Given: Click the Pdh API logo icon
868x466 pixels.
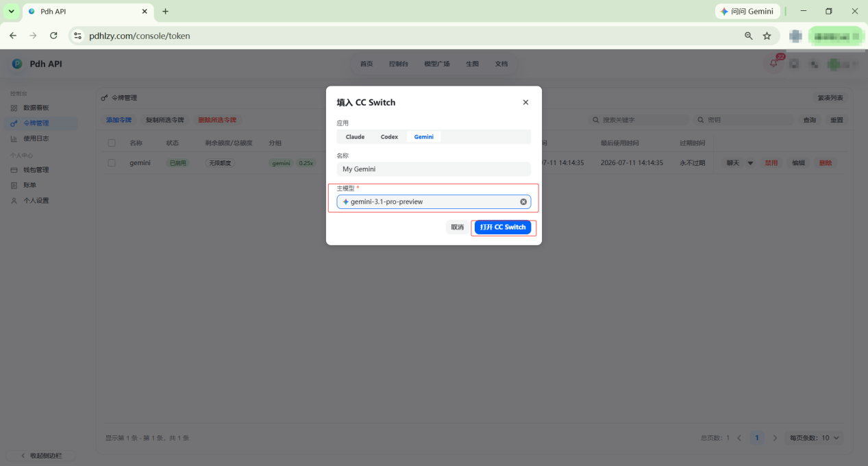Looking at the screenshot, I should click(x=17, y=64).
